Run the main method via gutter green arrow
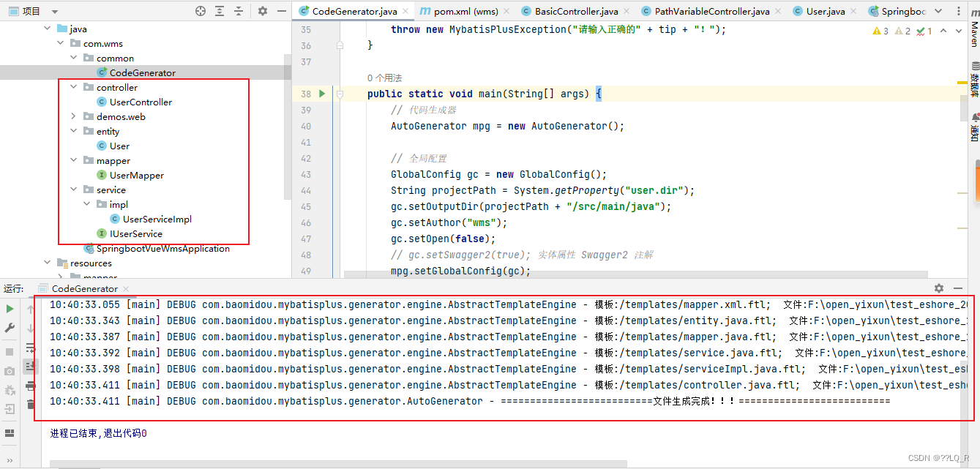This screenshot has width=980, height=469. [322, 94]
